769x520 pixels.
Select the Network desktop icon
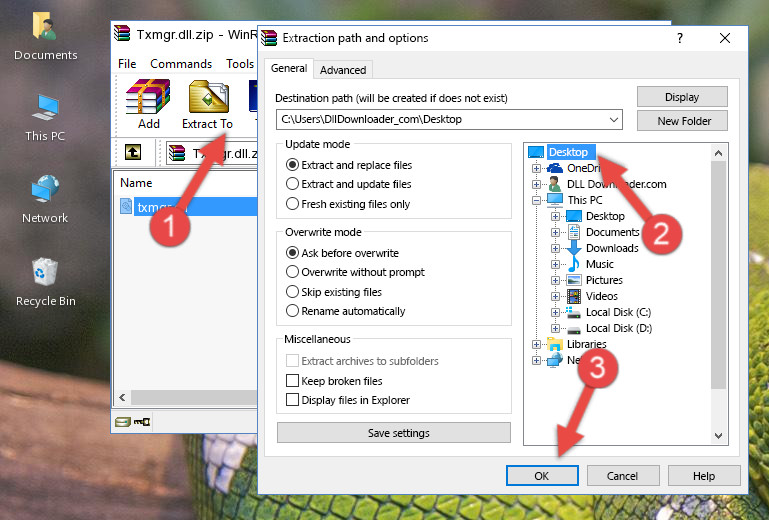(x=45, y=199)
